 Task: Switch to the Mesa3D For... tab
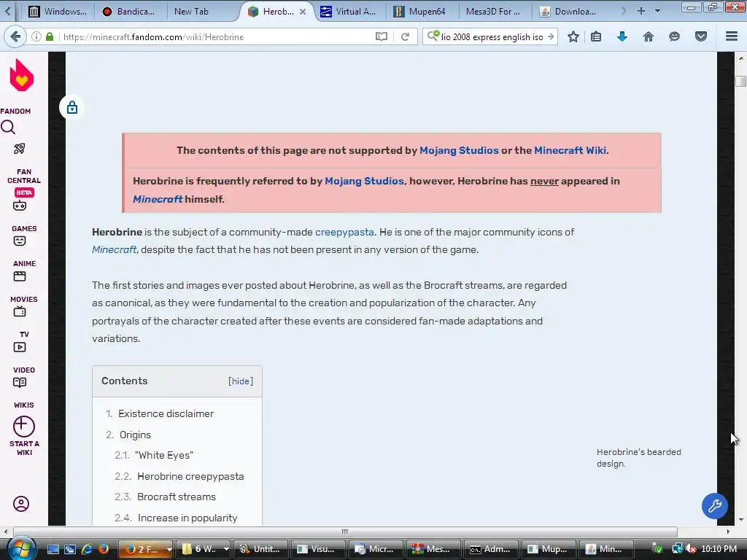click(x=493, y=12)
